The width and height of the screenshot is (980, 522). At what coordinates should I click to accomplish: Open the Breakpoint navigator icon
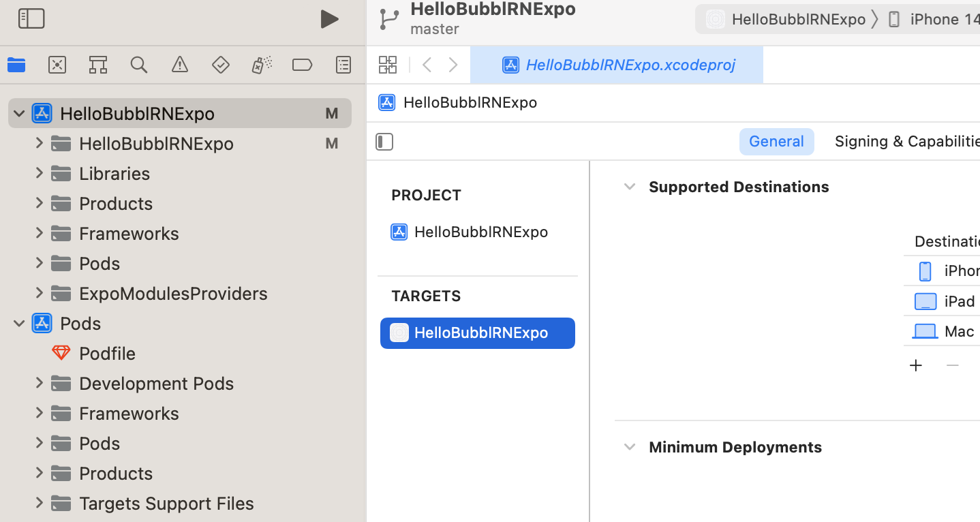[x=302, y=65]
